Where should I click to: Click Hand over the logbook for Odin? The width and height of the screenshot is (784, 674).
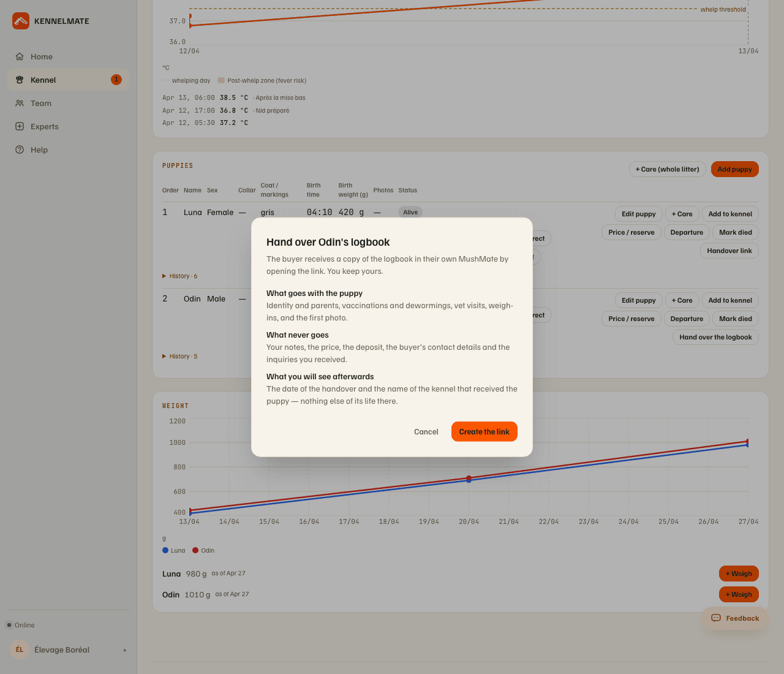coord(715,337)
